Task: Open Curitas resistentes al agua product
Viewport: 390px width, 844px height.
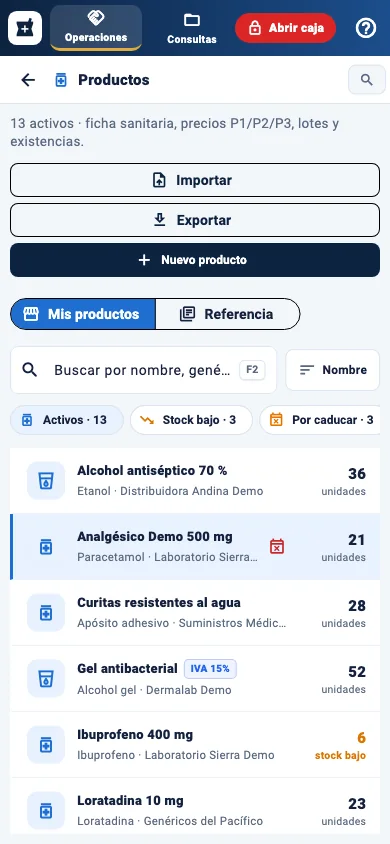Action: 195,613
